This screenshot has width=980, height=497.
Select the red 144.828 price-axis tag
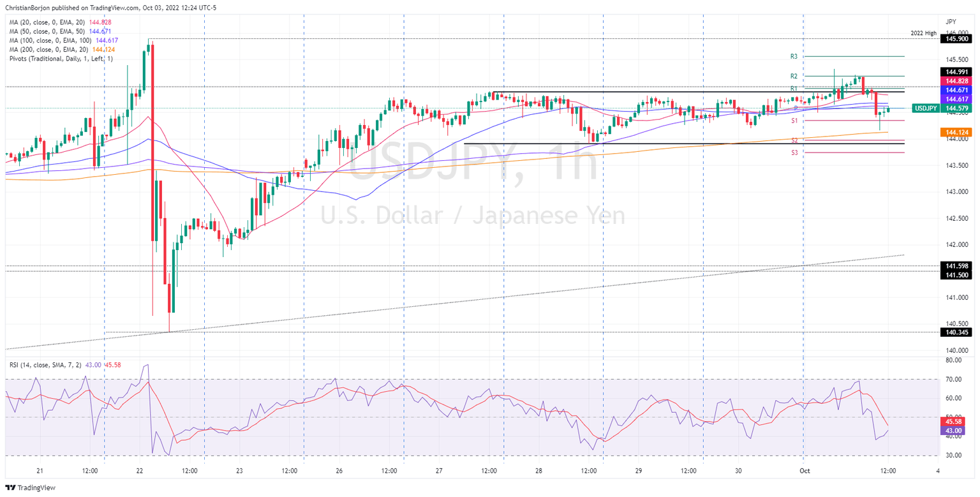957,81
